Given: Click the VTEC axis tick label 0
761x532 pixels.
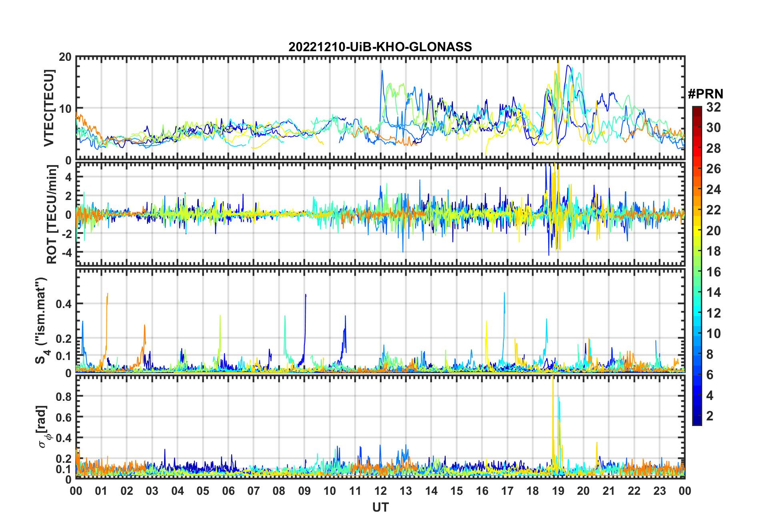Looking at the screenshot, I should tap(68, 160).
